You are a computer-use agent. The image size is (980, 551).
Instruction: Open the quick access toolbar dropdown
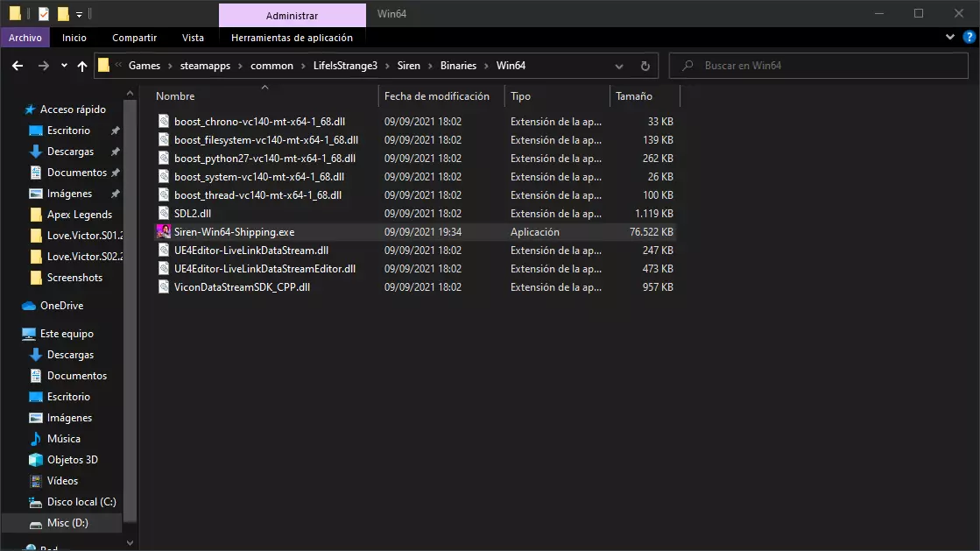79,14
